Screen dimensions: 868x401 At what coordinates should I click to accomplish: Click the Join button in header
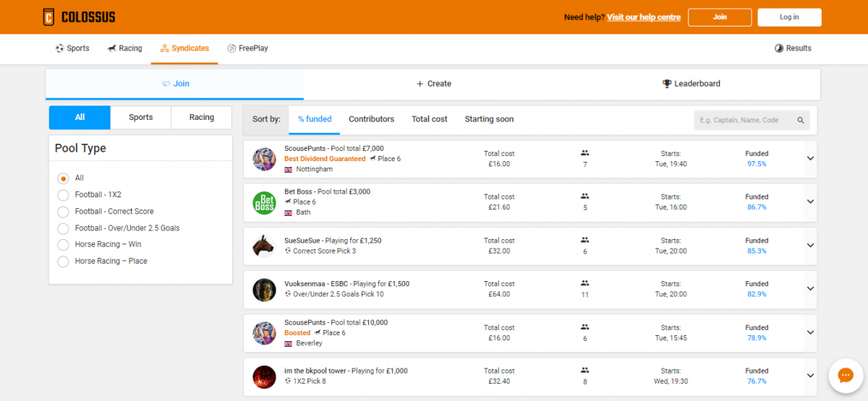(x=720, y=17)
